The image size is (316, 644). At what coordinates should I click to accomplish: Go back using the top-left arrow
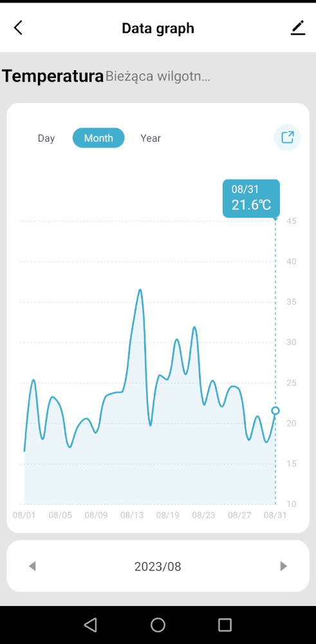[18, 28]
